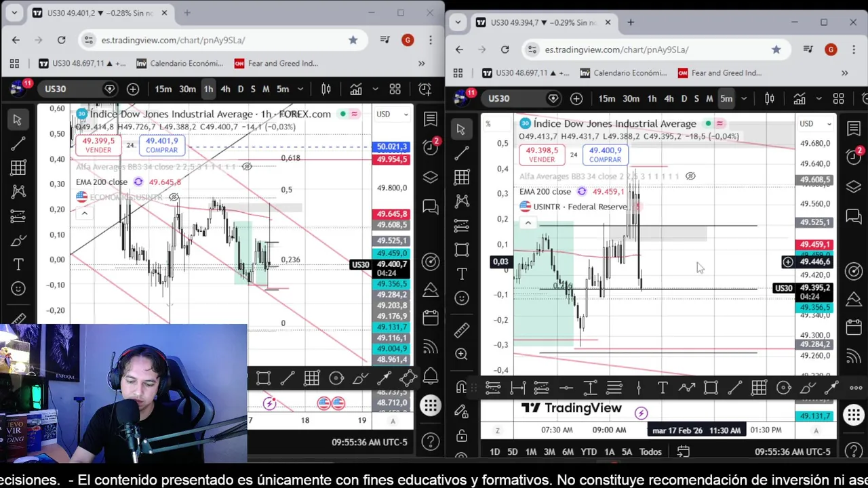This screenshot has width=868, height=488.
Task: Select the Fibonacci grid tool in left window
Action: 18,167
